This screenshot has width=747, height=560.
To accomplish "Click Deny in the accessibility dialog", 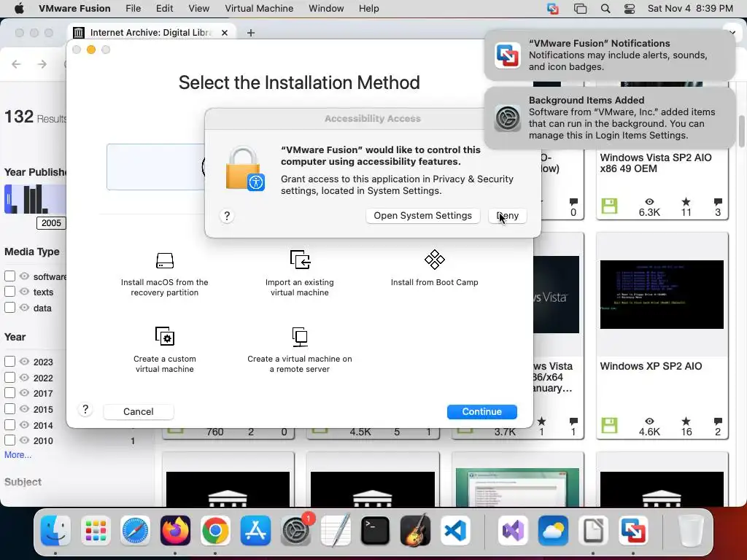I will click(508, 216).
